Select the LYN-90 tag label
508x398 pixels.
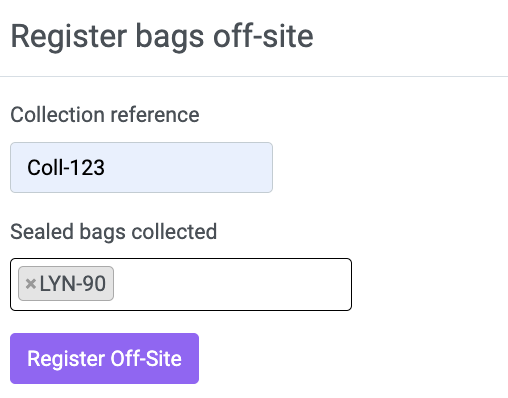click(73, 284)
